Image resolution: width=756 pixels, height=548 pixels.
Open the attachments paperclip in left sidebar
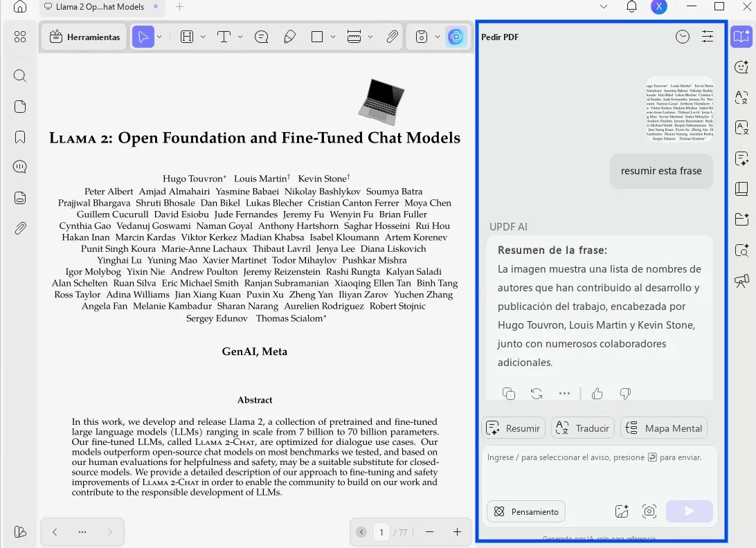tap(20, 228)
